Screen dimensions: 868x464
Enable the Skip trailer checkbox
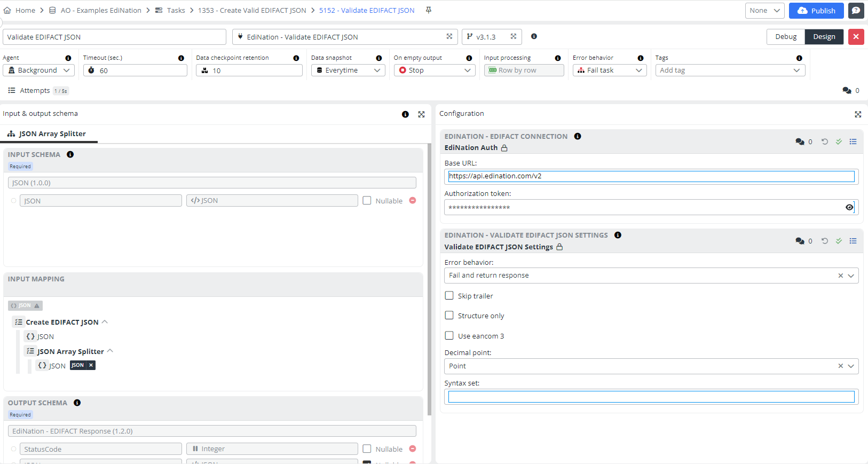click(x=449, y=296)
